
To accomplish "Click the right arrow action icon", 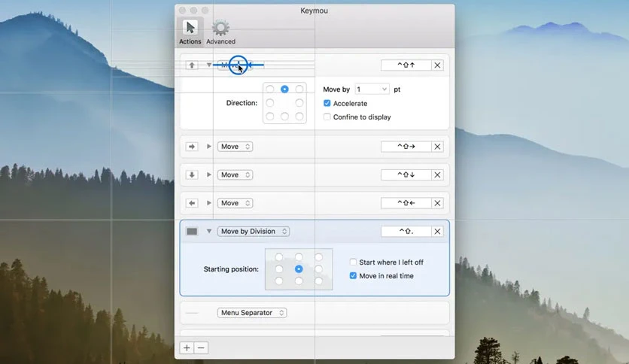I will (x=192, y=147).
